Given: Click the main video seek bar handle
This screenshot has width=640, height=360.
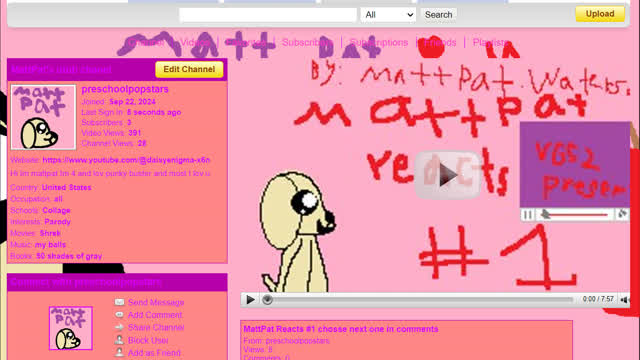Looking at the screenshot, I should (267, 300).
